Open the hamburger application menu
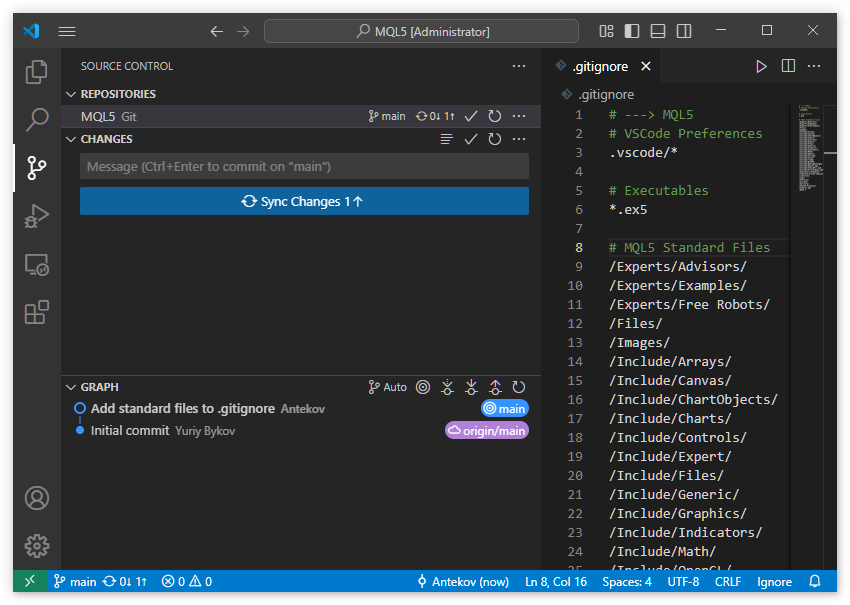The height and width of the screenshot is (605, 850). pos(67,31)
